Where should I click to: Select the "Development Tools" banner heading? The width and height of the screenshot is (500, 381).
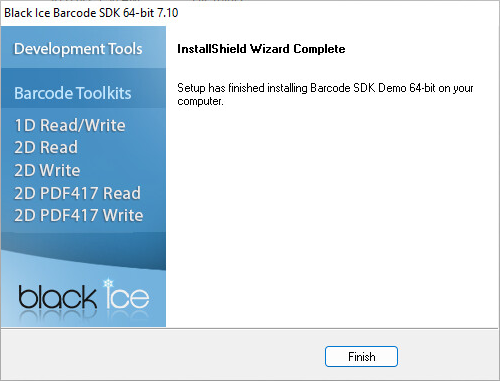78,49
